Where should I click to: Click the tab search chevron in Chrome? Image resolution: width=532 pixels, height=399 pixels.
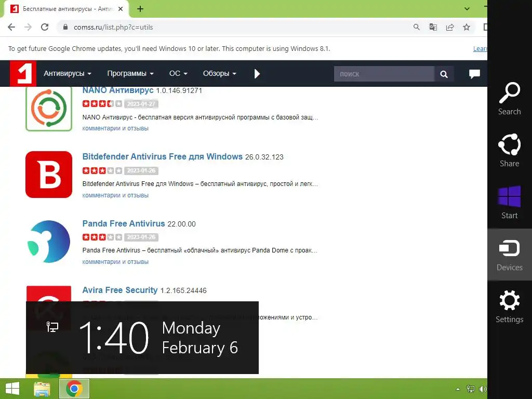(467, 9)
